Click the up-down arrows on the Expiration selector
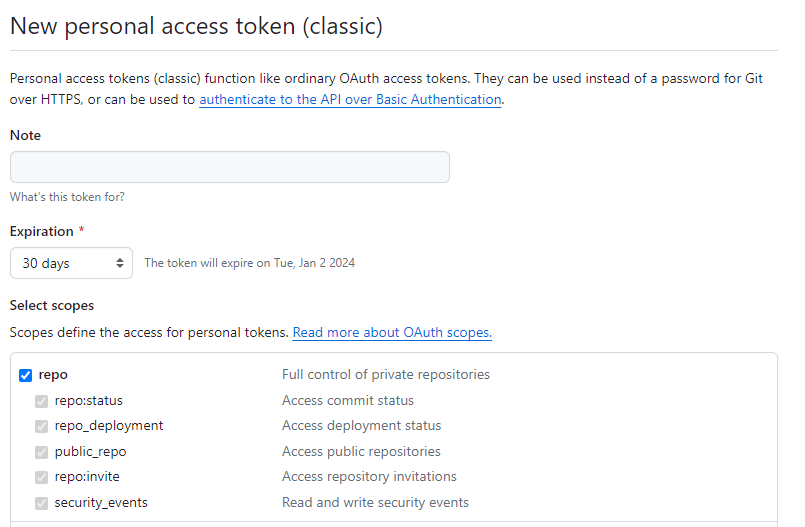Image resolution: width=805 pixels, height=527 pixels. pyautogui.click(x=120, y=263)
